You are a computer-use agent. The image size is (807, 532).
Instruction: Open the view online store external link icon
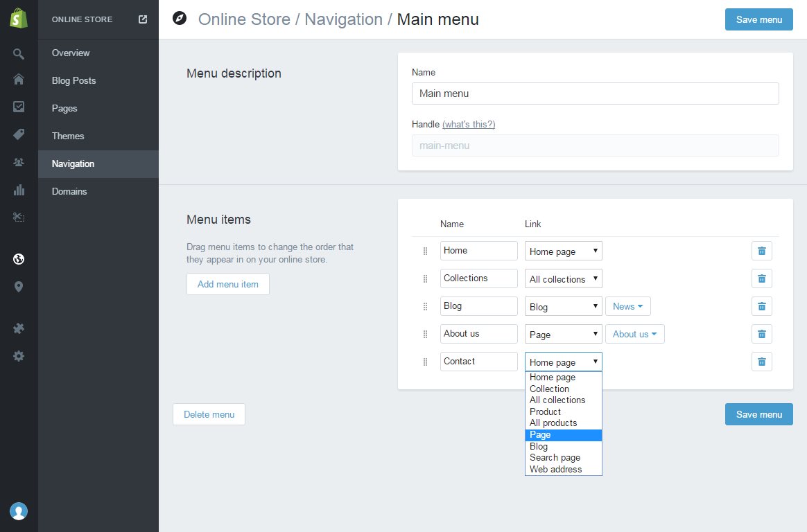[143, 19]
